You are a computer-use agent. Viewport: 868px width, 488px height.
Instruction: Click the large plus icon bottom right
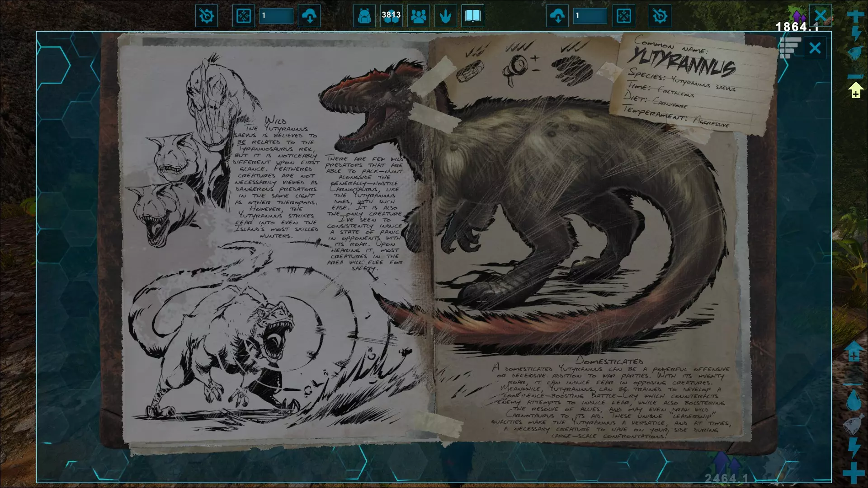coord(854,473)
